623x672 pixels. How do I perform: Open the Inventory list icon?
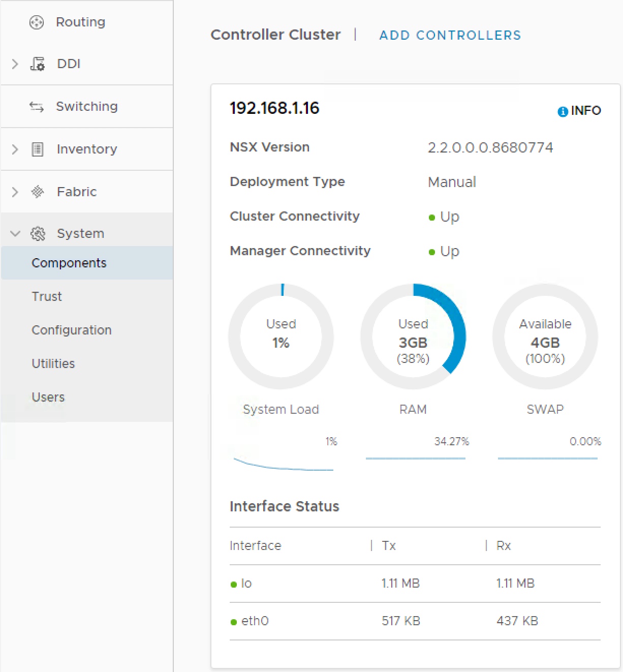tap(37, 149)
